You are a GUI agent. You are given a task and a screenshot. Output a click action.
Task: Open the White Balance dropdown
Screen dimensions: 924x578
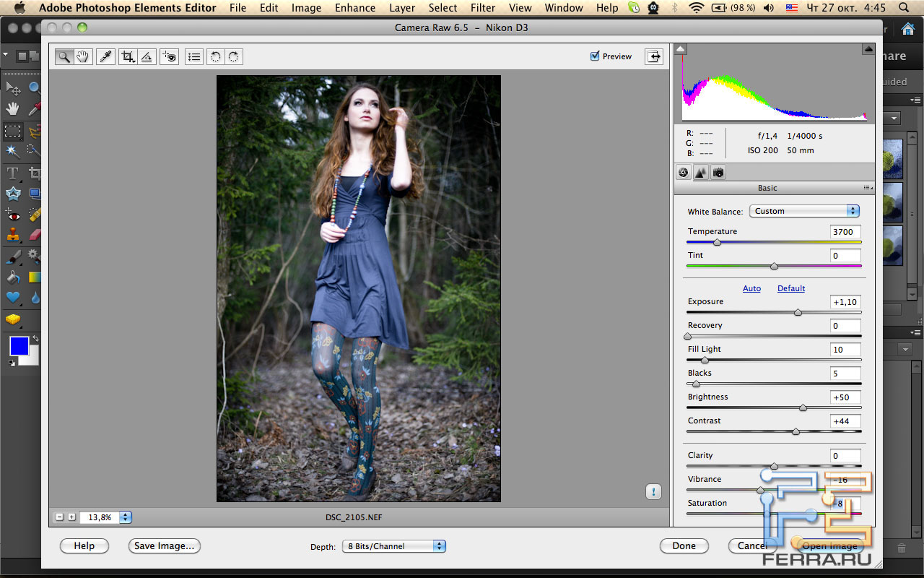[x=804, y=211]
